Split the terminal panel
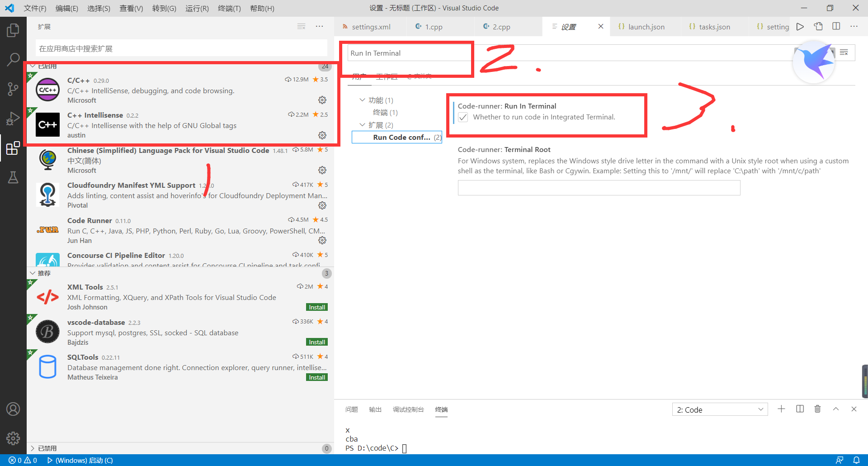Screen dimensions: 868x466 click(800, 409)
